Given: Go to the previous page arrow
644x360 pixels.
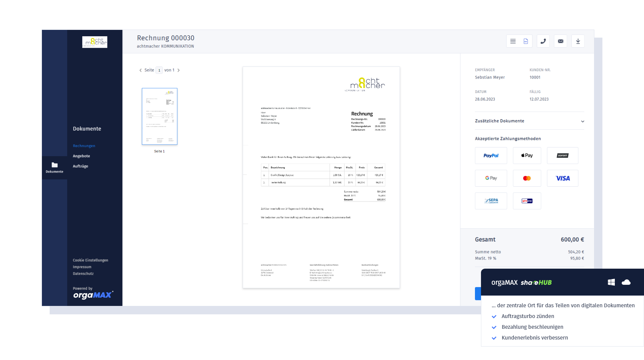Looking at the screenshot, I should pos(141,70).
